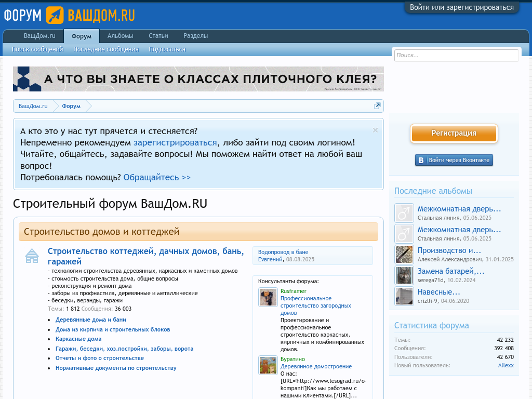Click the breadcrumb open-navigation icon
Image resolution: width=532 pixels, height=399 pixels.
point(377,106)
